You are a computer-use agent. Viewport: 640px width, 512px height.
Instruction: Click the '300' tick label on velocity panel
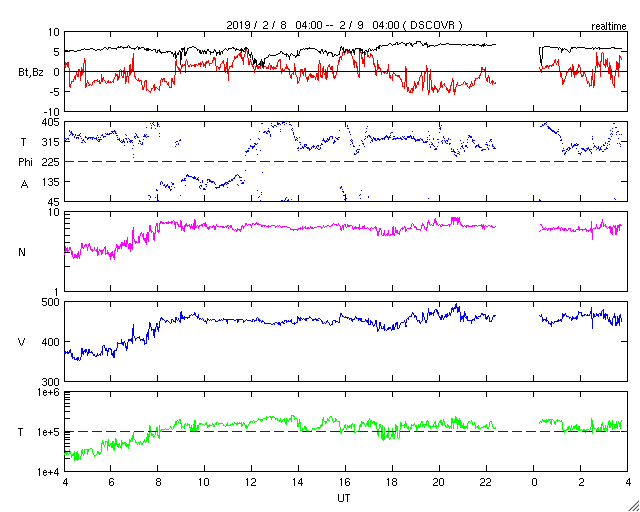click(x=51, y=382)
